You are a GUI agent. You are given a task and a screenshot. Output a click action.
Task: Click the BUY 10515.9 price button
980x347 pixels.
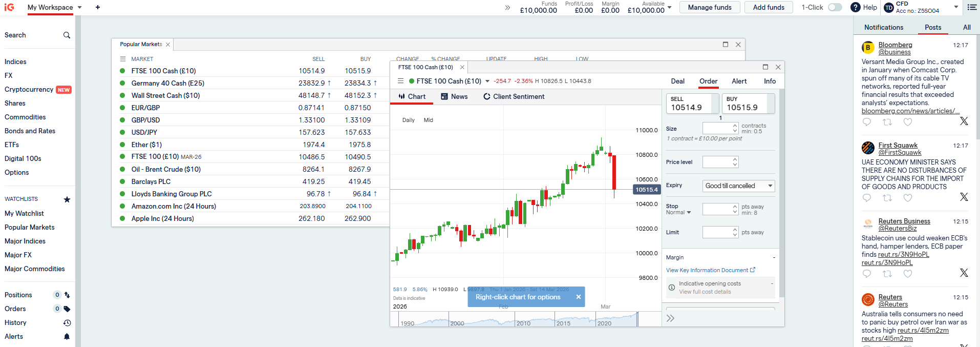(748, 104)
